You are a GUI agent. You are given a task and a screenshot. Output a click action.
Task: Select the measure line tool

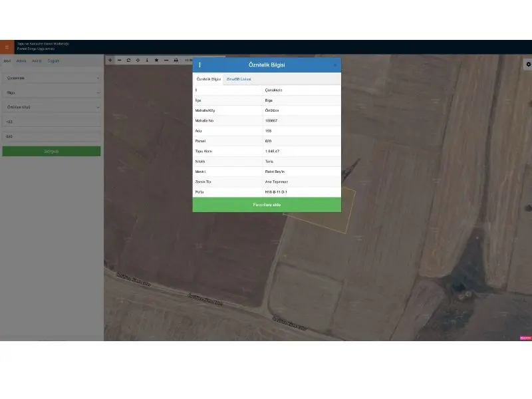[166, 60]
